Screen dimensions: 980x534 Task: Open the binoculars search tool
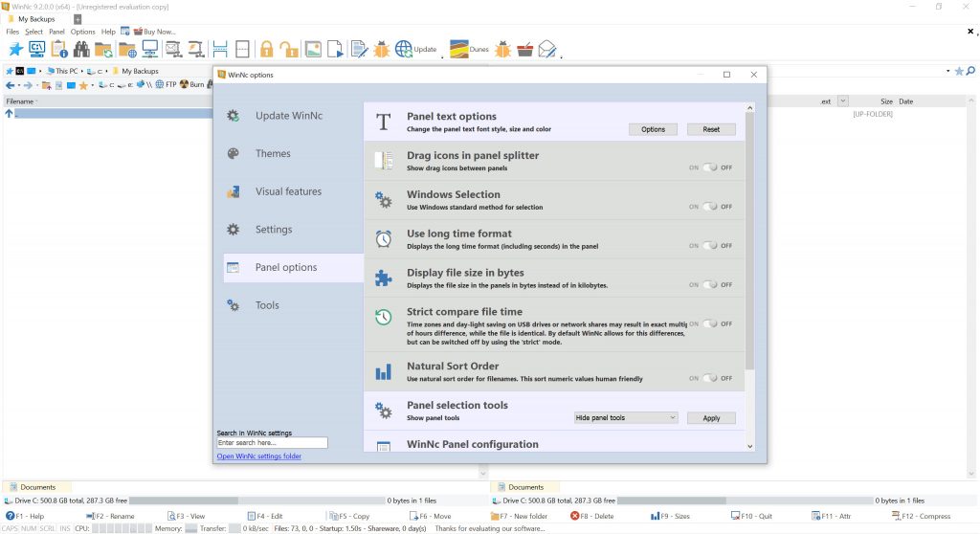tap(81, 49)
